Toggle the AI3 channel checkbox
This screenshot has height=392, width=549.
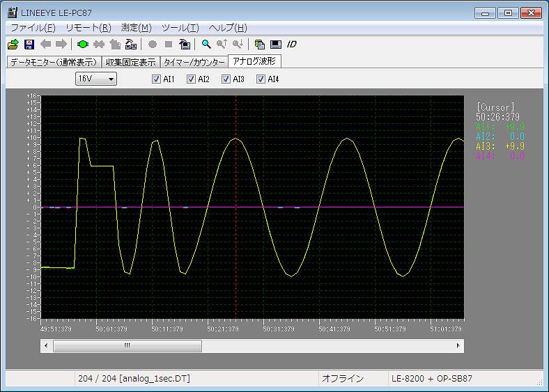coord(226,79)
